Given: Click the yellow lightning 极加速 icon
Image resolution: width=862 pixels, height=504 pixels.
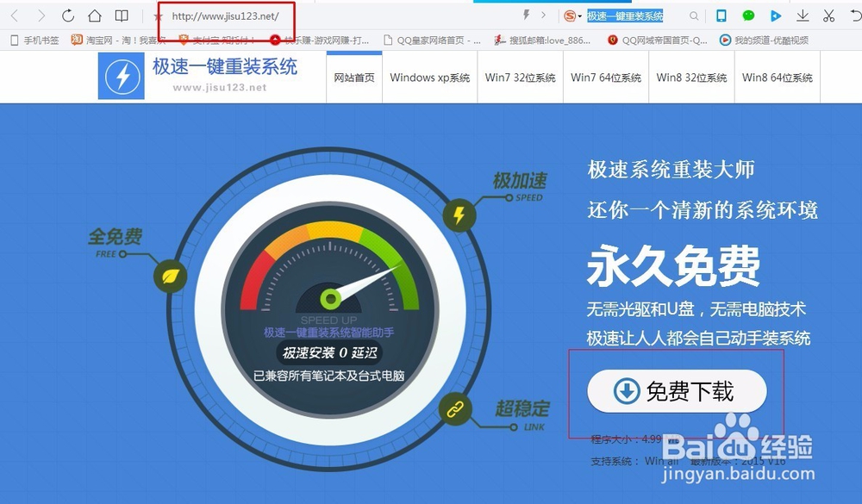Looking at the screenshot, I should tap(459, 215).
